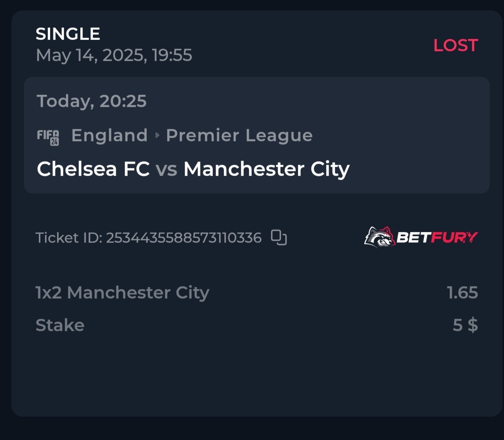Click the Stake label
The image size is (504, 440).
point(60,325)
